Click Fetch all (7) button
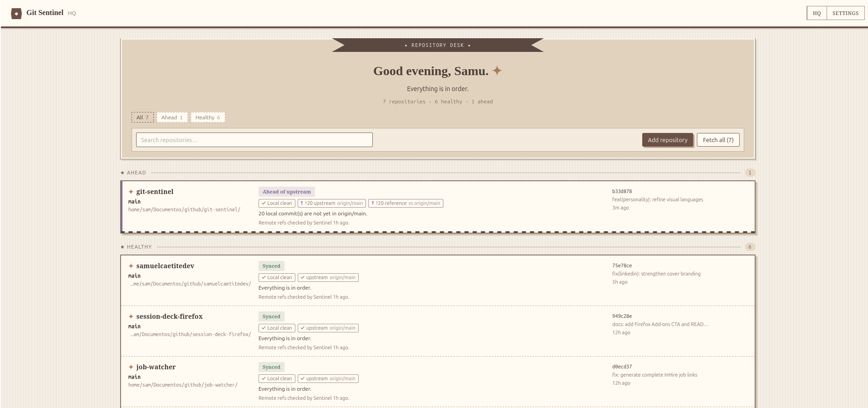Screen dimensions: 868x408 click(x=718, y=140)
